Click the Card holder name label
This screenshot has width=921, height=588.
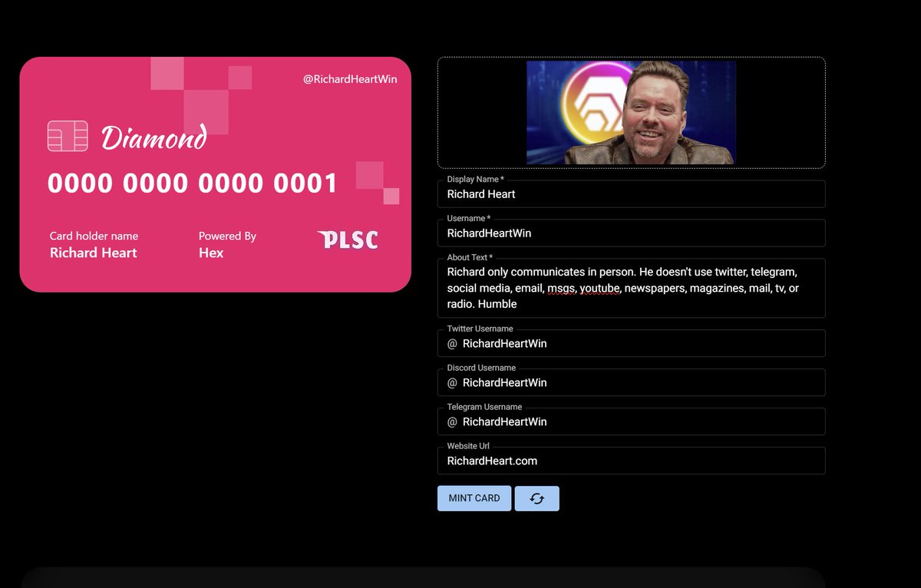click(94, 236)
